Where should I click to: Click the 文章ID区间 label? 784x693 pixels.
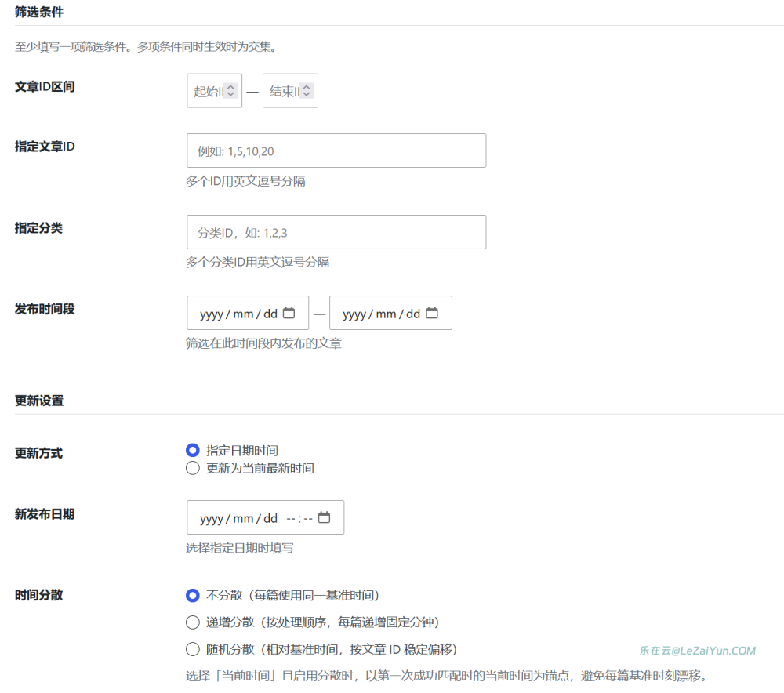pos(45,86)
